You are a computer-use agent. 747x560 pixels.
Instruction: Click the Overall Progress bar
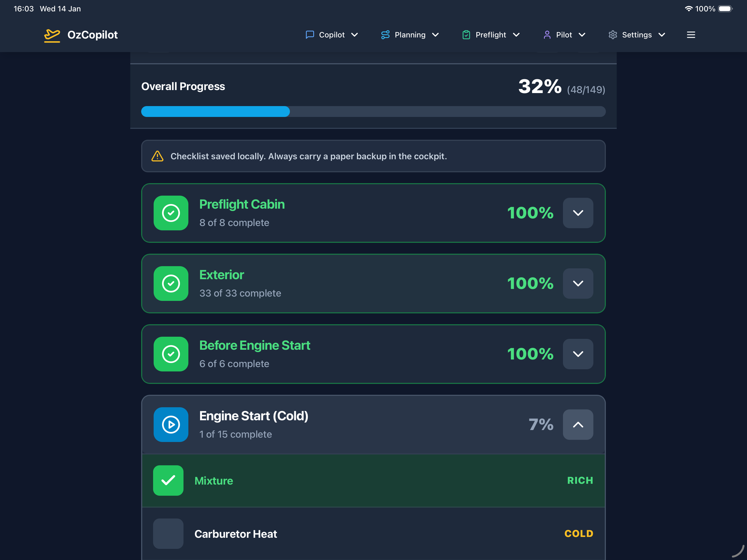click(x=373, y=112)
